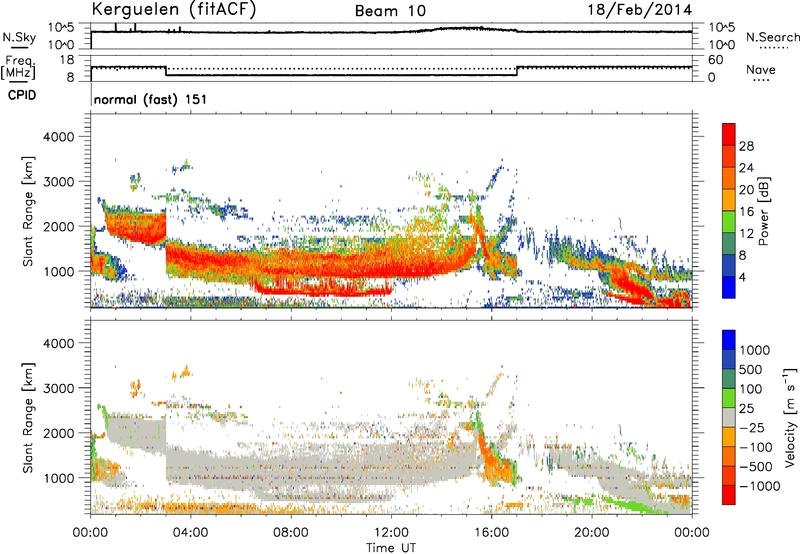The width and height of the screenshot is (800, 554).
Task: Click the 'Power [dB]' colorbar title
Action: [763, 211]
